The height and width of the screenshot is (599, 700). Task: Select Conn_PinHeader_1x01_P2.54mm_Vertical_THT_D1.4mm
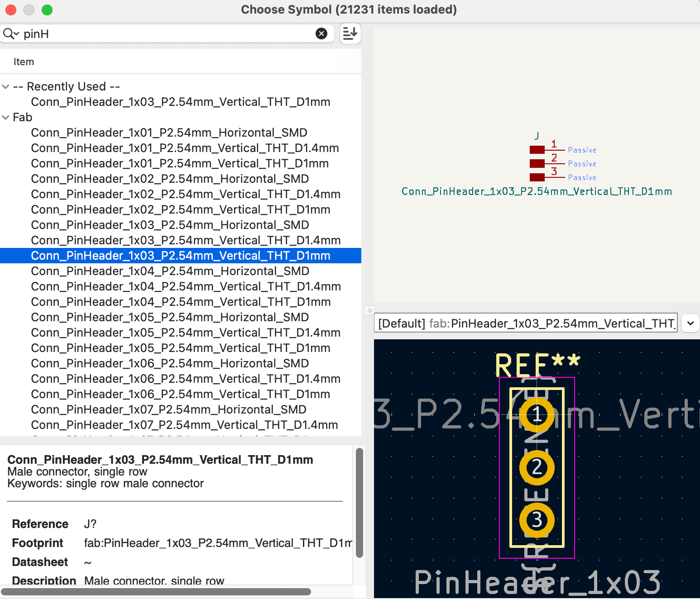(185, 148)
